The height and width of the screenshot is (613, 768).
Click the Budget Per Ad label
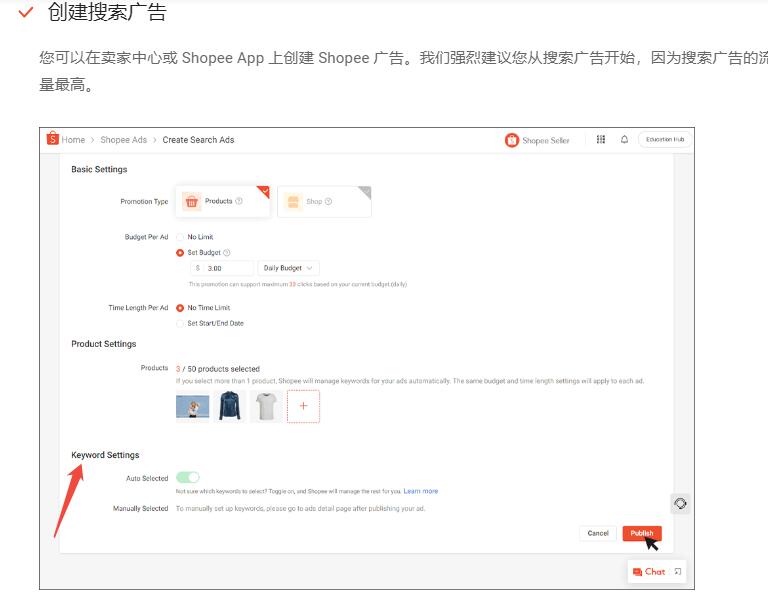coord(146,237)
